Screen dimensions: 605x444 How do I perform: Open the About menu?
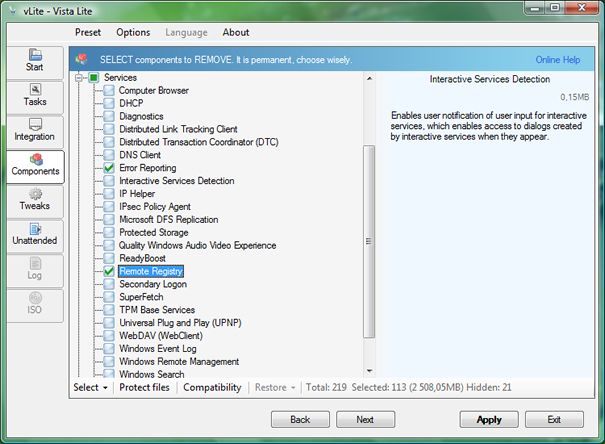[236, 32]
